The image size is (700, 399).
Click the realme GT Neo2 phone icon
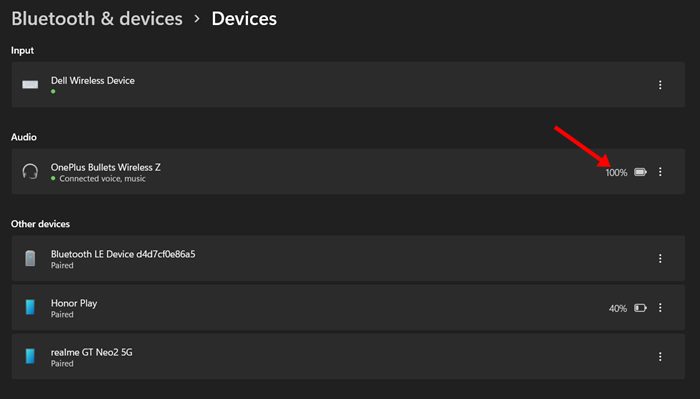(30, 357)
